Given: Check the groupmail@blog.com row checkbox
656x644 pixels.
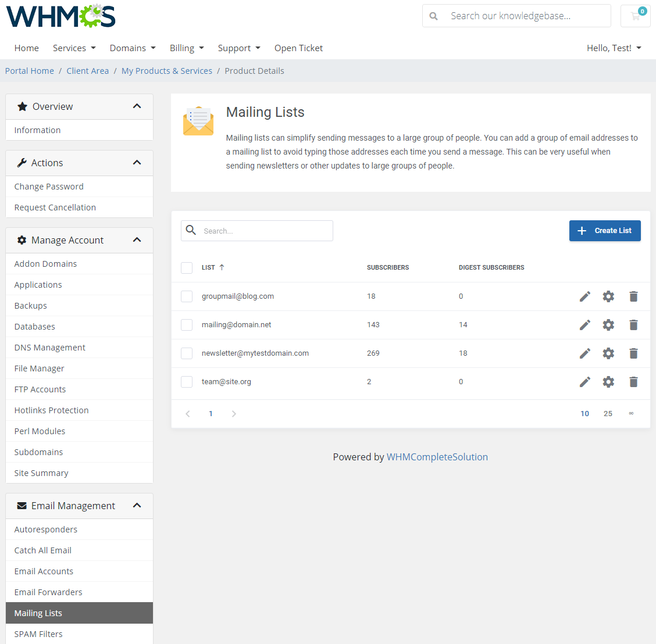Looking at the screenshot, I should coord(187,296).
